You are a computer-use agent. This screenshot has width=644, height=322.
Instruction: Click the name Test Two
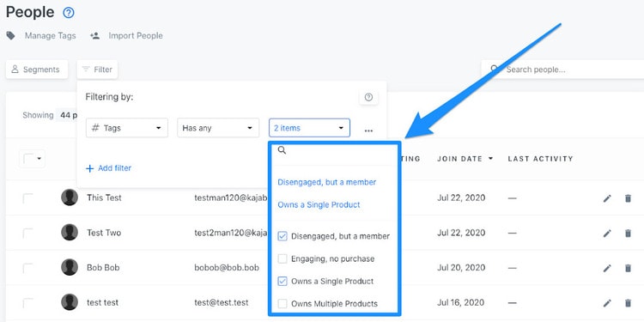coord(104,233)
